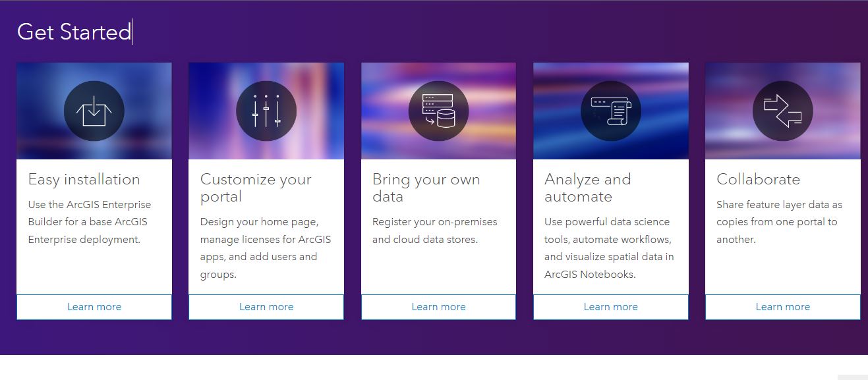Select the Analyze and automate heading
The image size is (868, 380).
tap(587, 188)
